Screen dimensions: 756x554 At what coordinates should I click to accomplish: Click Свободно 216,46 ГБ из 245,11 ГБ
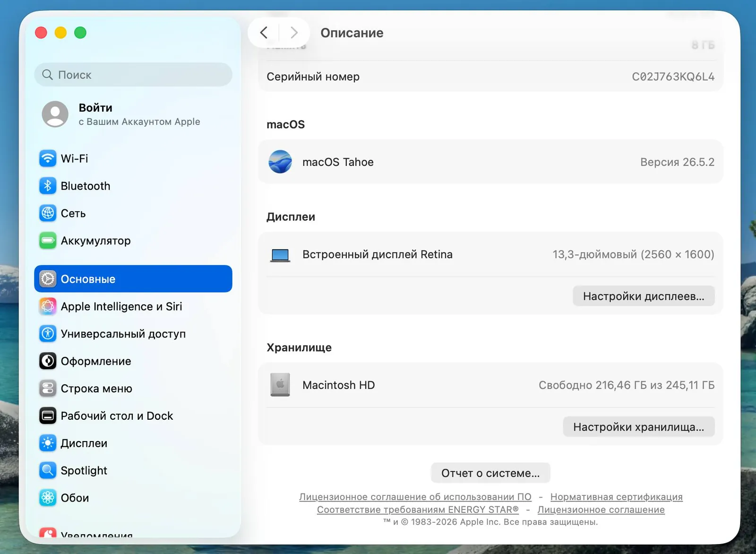(627, 385)
